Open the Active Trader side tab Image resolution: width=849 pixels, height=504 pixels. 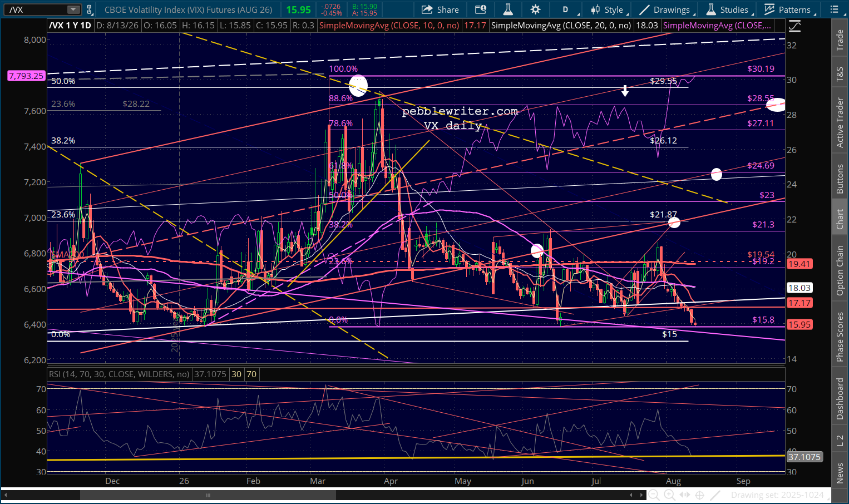(x=840, y=123)
